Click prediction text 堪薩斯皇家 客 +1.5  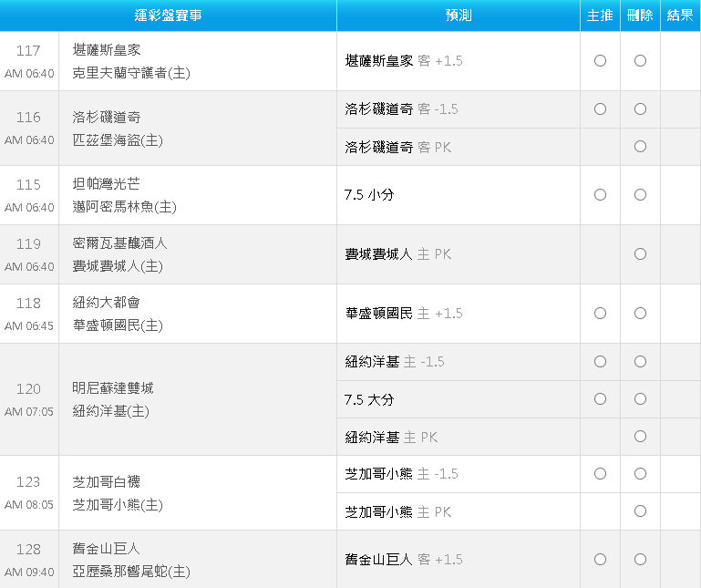pyautogui.click(x=404, y=61)
